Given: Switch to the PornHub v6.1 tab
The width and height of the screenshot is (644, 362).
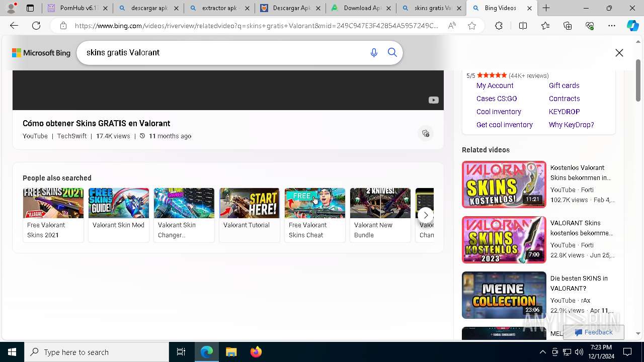Looking at the screenshot, I should pyautogui.click(x=77, y=8).
